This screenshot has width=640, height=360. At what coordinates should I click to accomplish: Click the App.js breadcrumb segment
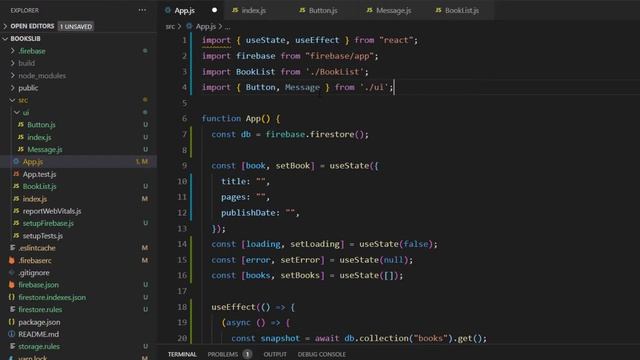[206, 27]
